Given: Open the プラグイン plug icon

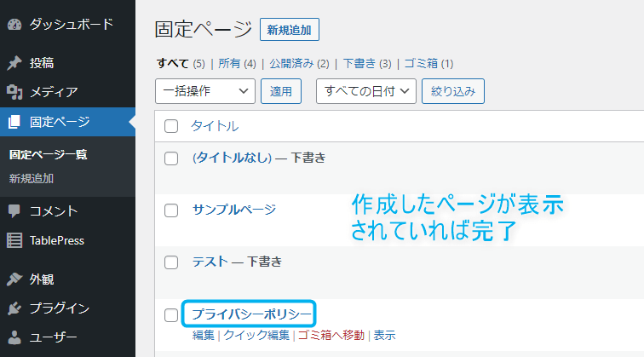Looking at the screenshot, I should [14, 308].
